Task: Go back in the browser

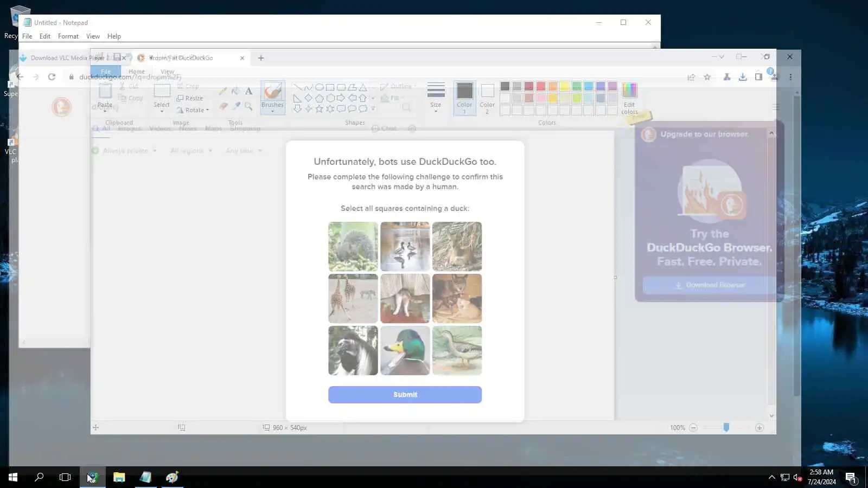Action: (20, 77)
